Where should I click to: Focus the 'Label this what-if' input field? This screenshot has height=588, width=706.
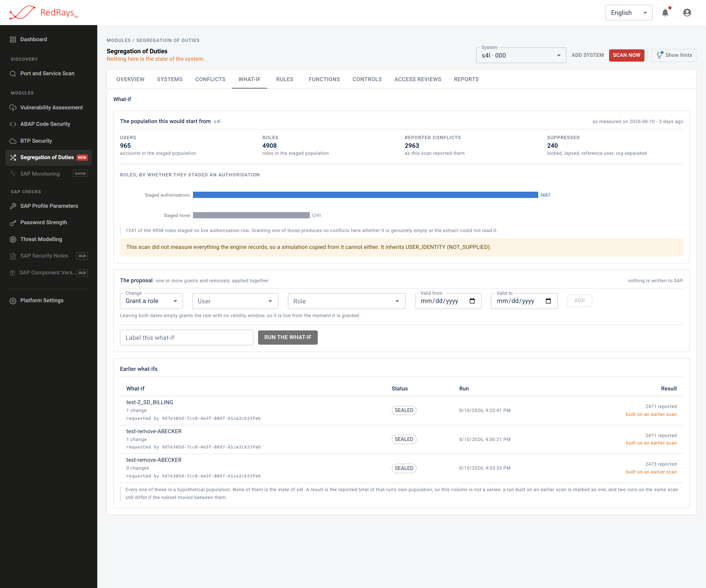click(x=187, y=338)
